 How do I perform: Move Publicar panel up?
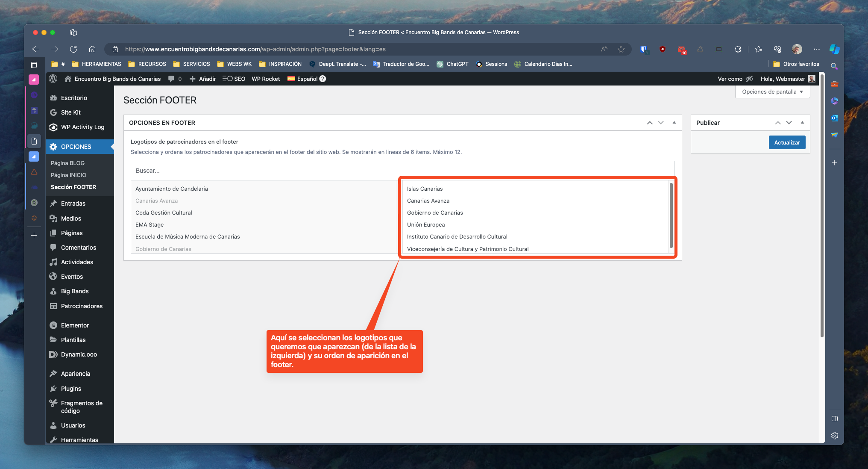click(x=778, y=123)
